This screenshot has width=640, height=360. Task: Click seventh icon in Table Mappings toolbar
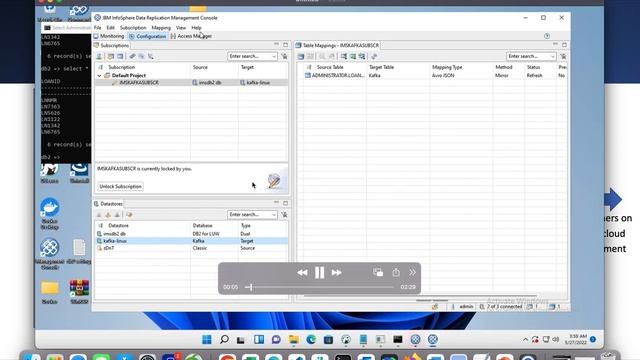(362, 56)
